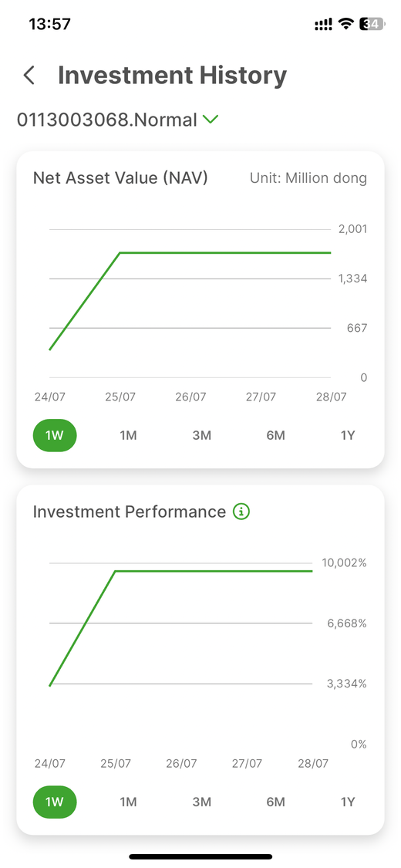Open the 0113003068.Normal account selector

[118, 120]
